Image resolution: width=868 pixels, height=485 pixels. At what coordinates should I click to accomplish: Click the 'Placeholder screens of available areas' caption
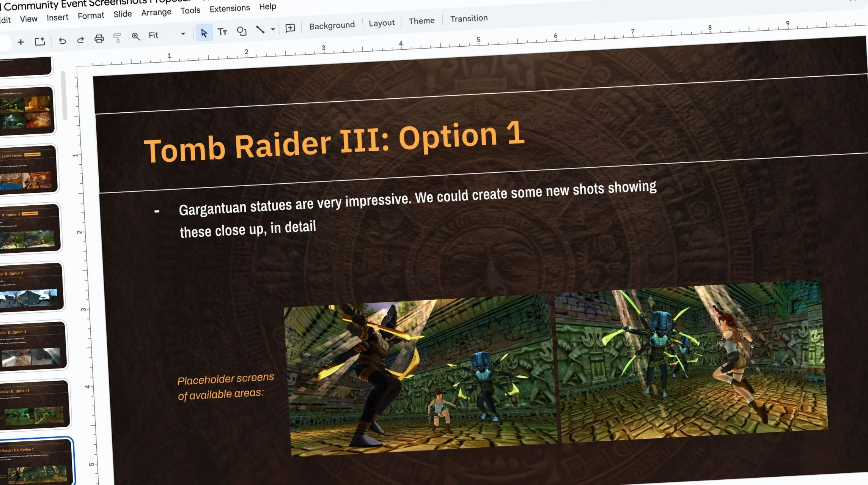[x=225, y=386]
